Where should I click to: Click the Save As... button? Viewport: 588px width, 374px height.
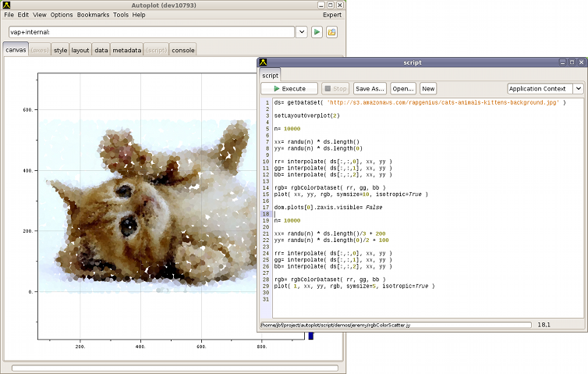tap(370, 88)
